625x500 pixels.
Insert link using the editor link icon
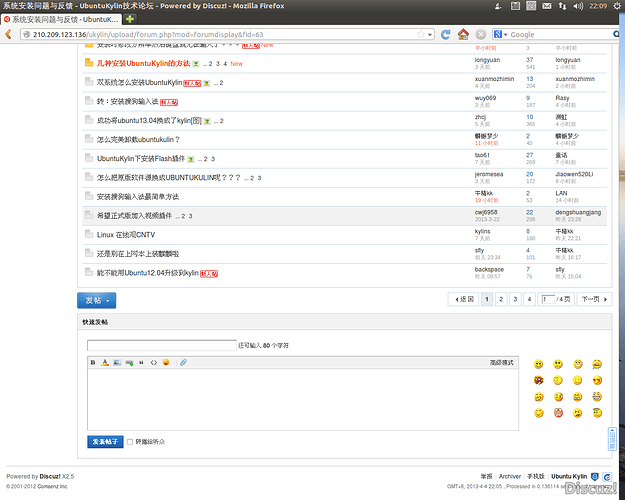129,363
